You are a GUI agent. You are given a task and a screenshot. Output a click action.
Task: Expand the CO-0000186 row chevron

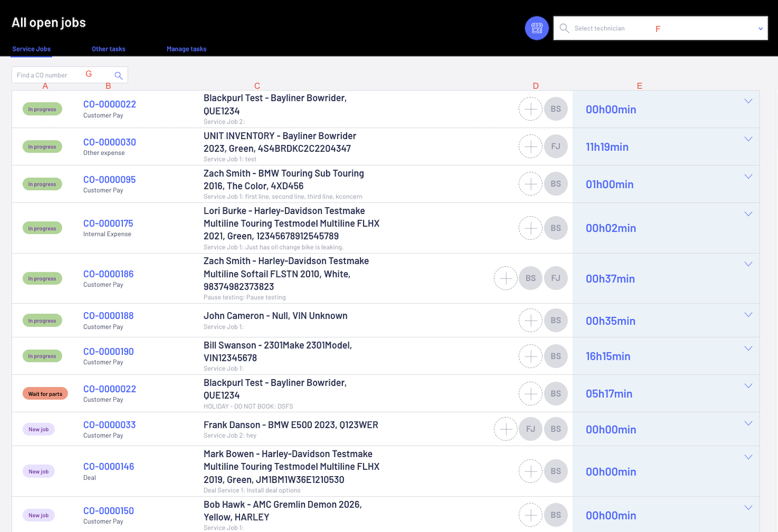point(748,264)
